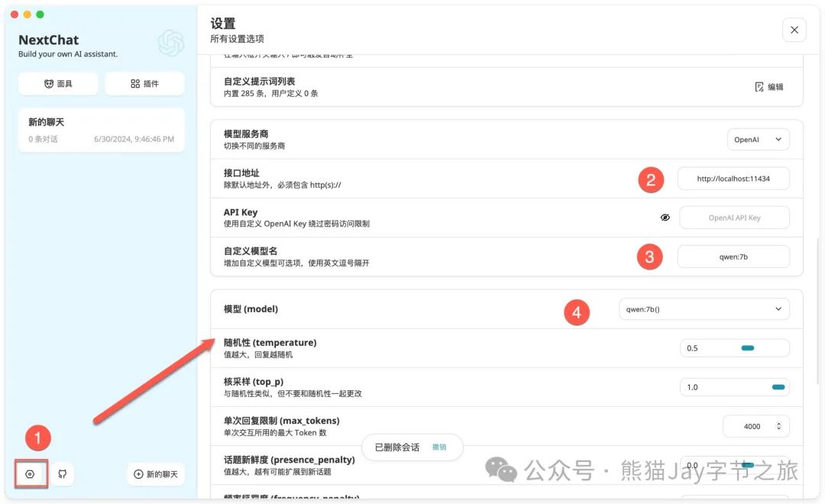
Task: Undo deletion via 撤销 link
Action: tap(438, 447)
